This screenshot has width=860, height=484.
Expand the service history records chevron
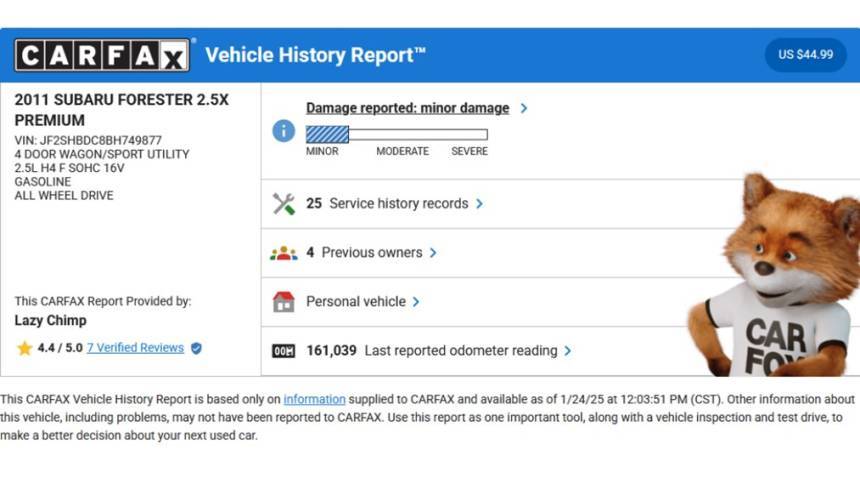[x=479, y=204]
